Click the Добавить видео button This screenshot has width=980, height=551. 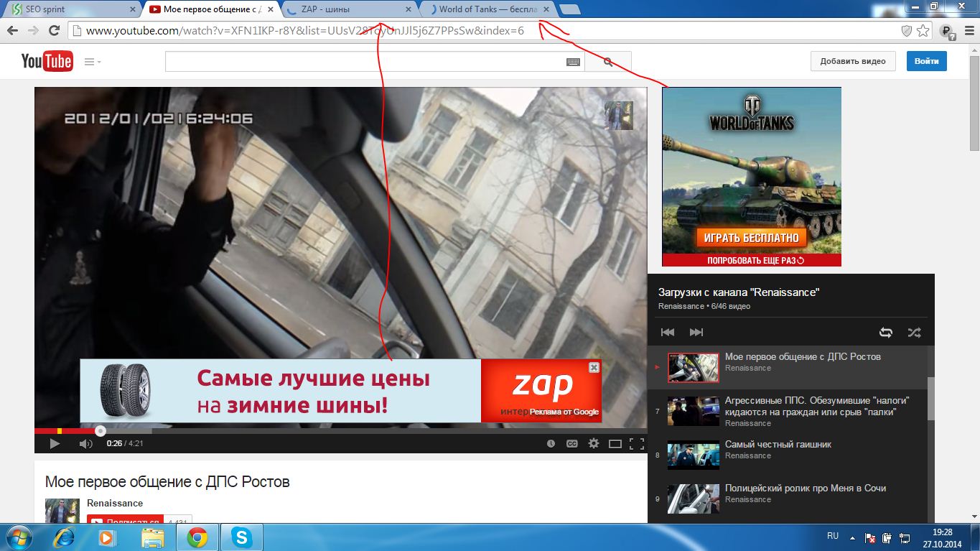click(853, 61)
